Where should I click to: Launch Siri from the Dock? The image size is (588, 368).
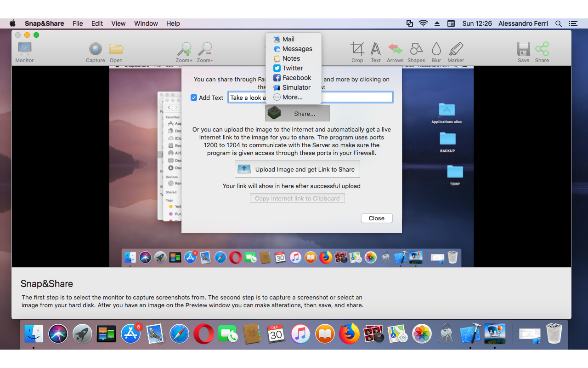(x=58, y=334)
